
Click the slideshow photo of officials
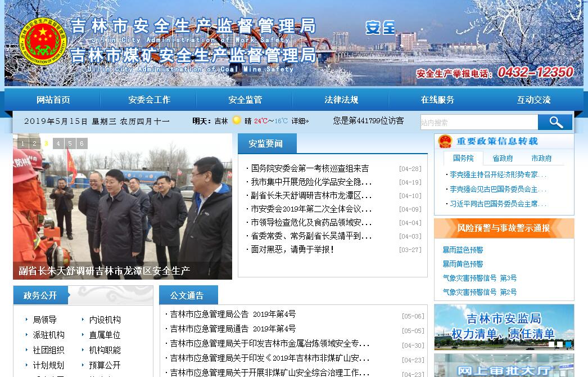[122, 206]
